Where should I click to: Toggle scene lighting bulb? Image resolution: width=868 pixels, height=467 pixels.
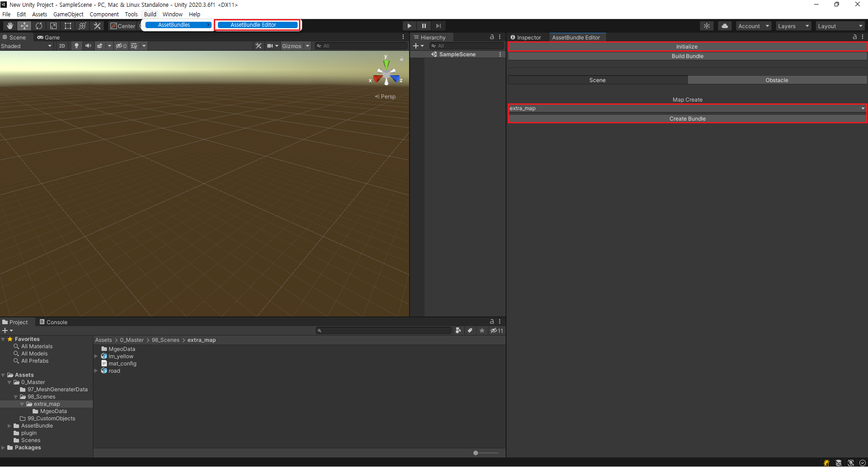[x=77, y=46]
